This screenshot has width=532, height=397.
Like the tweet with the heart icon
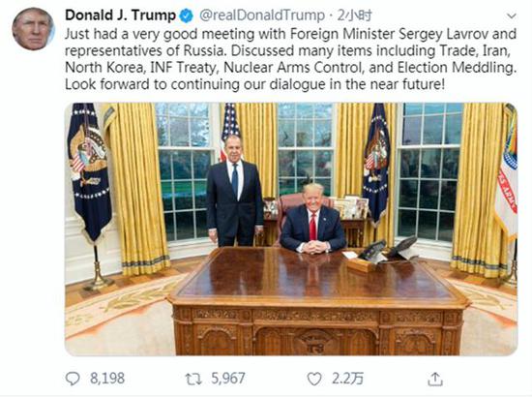pos(314,379)
